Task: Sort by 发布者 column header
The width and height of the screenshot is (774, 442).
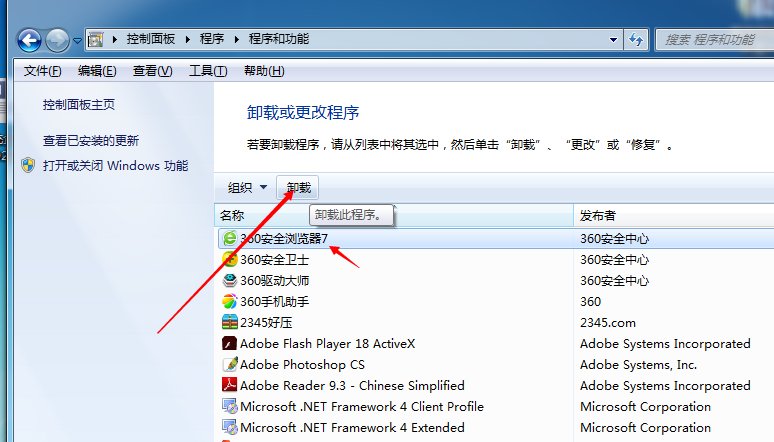Action: click(674, 215)
